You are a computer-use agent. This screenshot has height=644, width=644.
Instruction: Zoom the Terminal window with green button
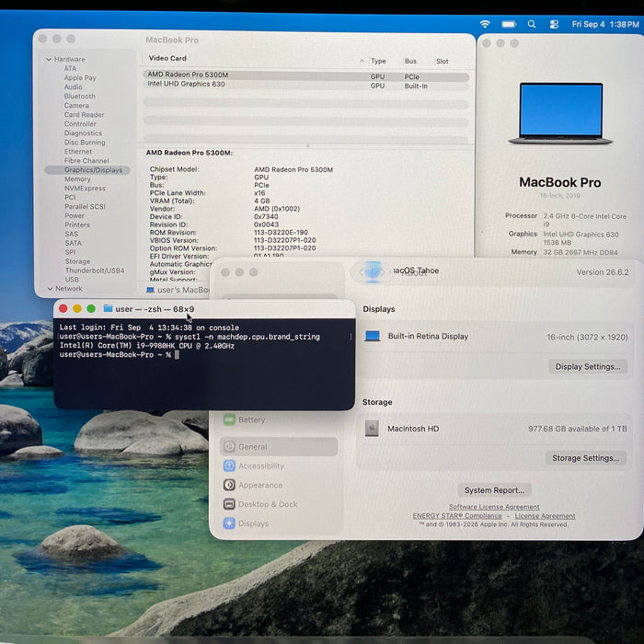tap(91, 308)
